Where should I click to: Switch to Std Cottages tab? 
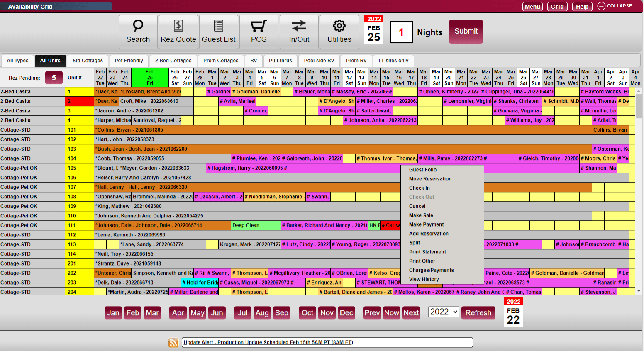point(88,61)
